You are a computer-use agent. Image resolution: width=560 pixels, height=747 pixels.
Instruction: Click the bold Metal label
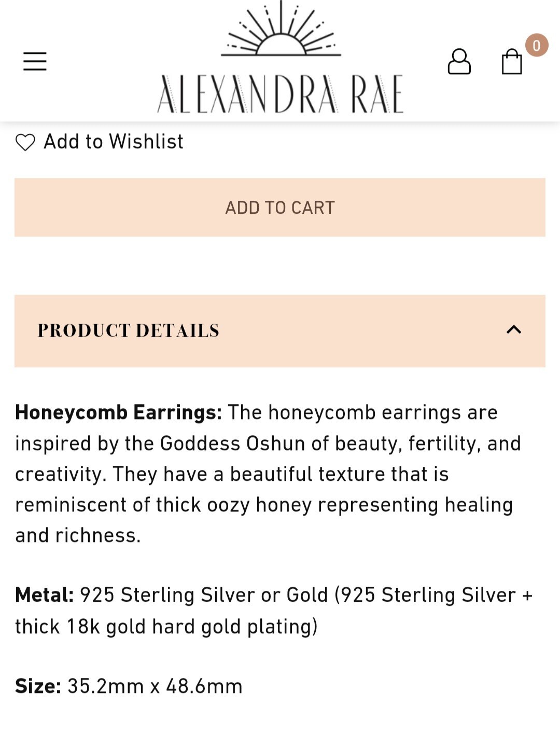[x=44, y=595]
